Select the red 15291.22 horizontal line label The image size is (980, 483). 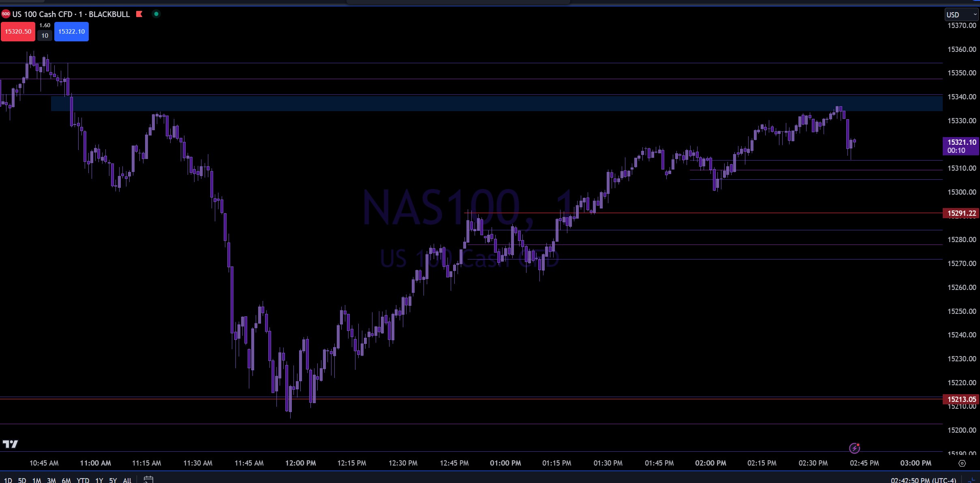pos(961,213)
